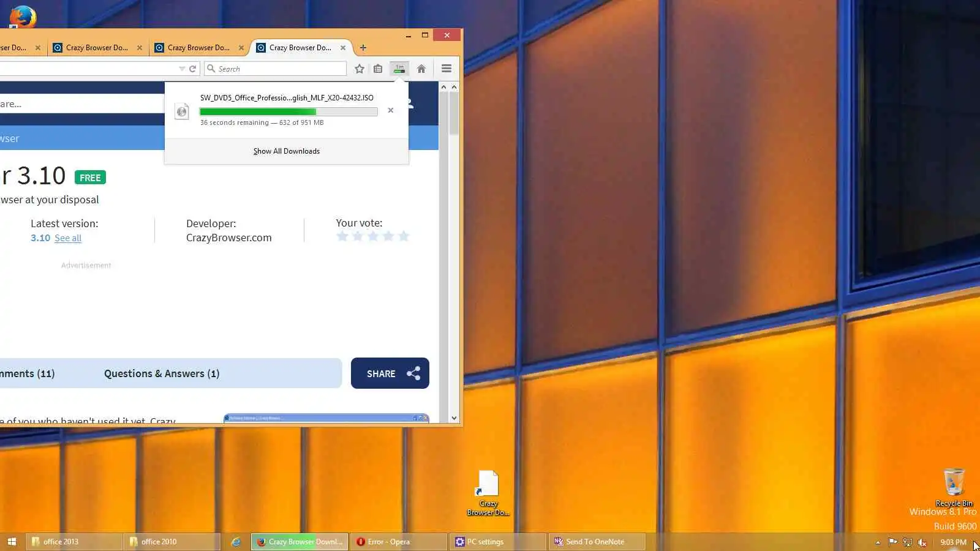Click CrazyBrowser.com developer name
The image size is (980, 551).
coord(229,238)
